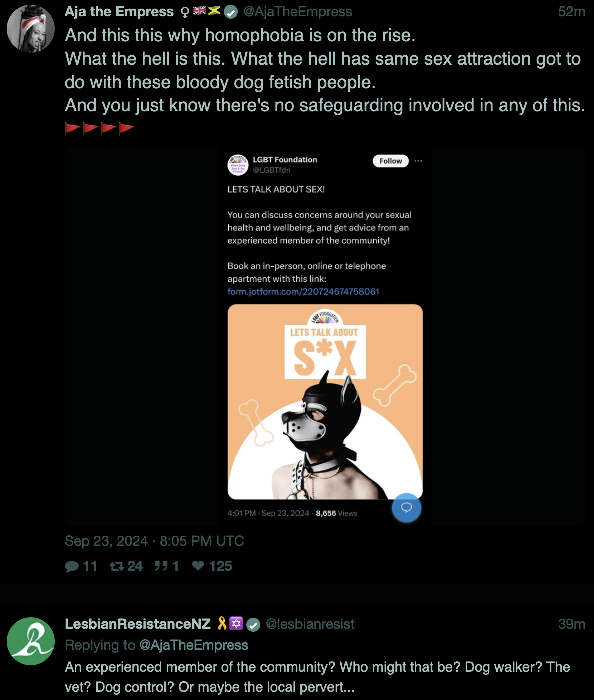Click LesbianResistanceNZ verified badge

(254, 625)
